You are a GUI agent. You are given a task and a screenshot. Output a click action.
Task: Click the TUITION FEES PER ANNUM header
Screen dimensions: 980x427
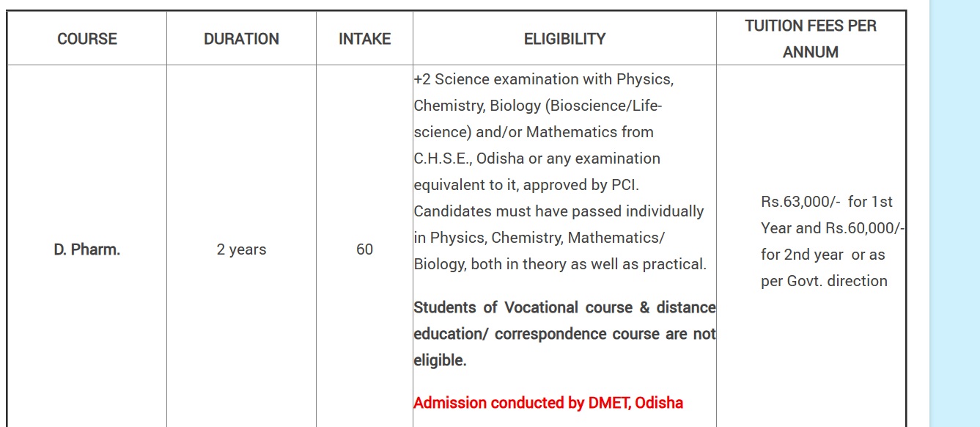(811, 39)
